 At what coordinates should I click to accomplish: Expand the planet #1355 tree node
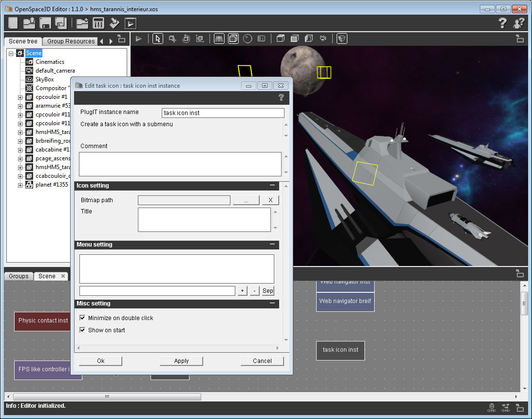[x=20, y=185]
